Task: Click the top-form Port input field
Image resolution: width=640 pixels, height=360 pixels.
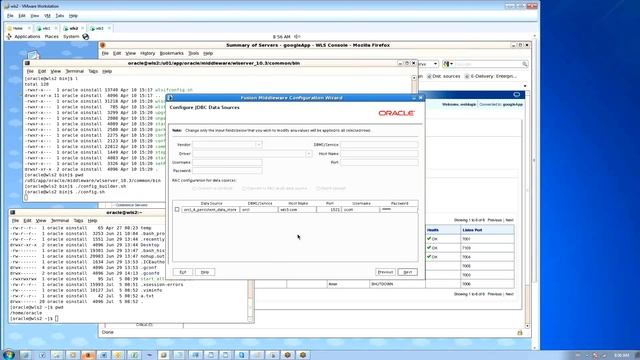Action: (379, 162)
